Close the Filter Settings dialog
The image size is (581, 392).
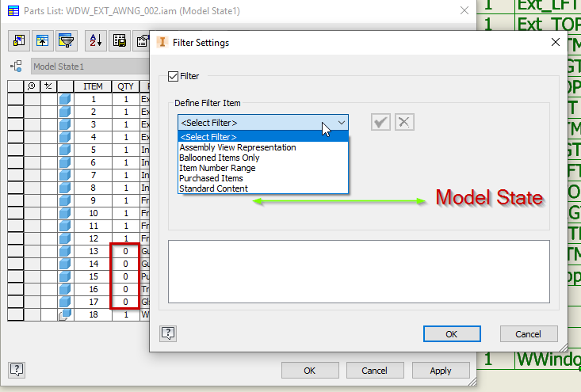pos(556,42)
